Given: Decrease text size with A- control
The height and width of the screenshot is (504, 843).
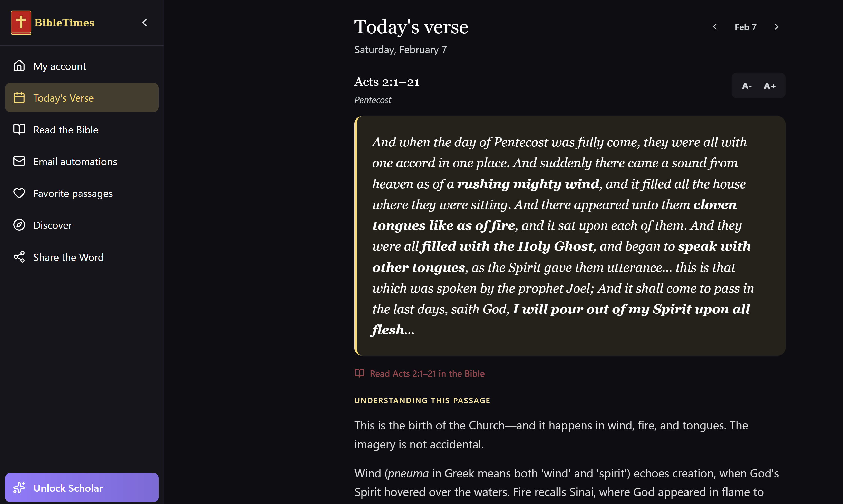Looking at the screenshot, I should pyautogui.click(x=747, y=86).
